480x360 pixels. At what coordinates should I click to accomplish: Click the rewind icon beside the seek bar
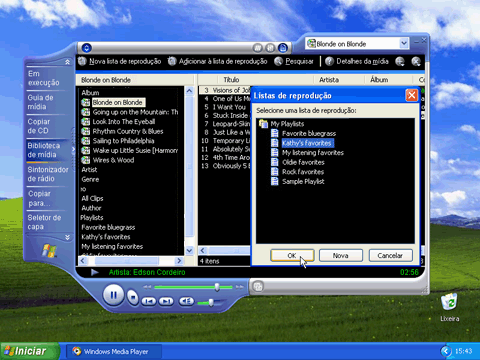coord(147,287)
